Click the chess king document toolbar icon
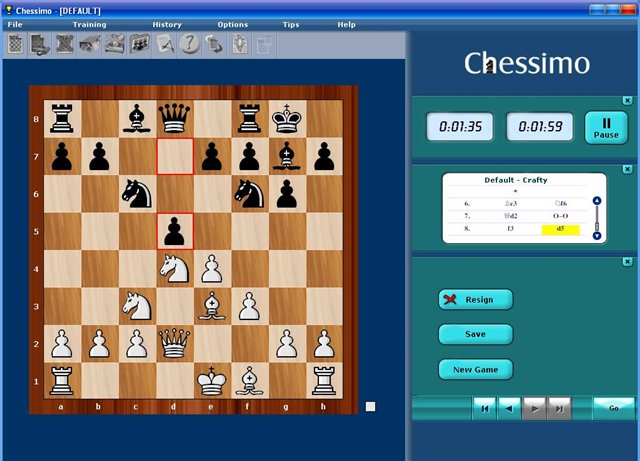 pos(240,44)
